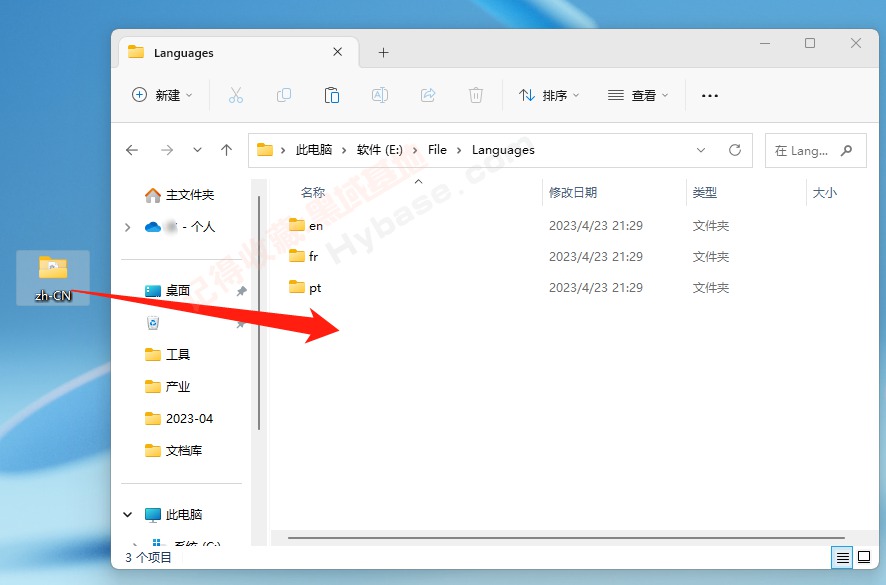The width and height of the screenshot is (886, 585).
Task: Expand the address bar history dropdown
Action: 701,150
